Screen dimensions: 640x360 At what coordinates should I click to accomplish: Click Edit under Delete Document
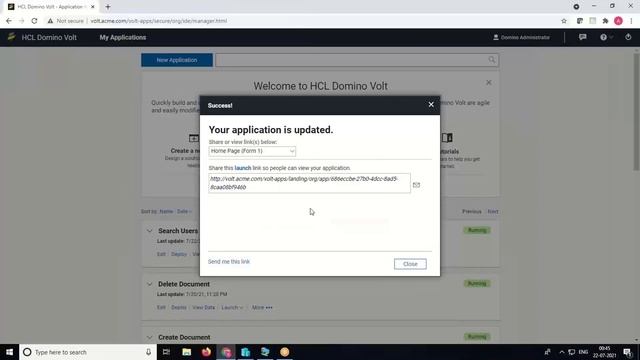pyautogui.click(x=161, y=307)
